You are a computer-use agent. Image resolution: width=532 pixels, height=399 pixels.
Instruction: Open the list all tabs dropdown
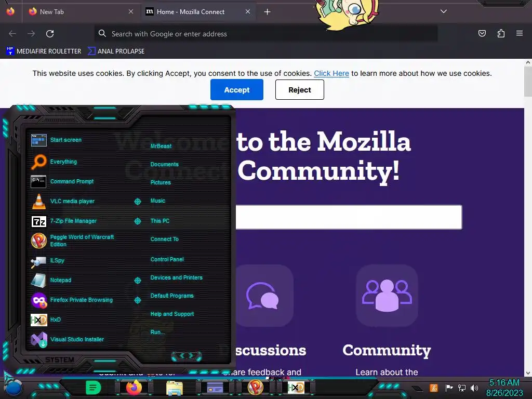point(444,11)
